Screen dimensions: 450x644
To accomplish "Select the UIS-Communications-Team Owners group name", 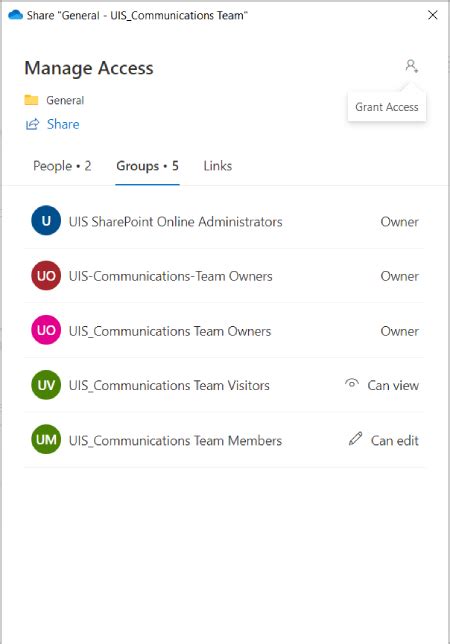I will (x=170, y=276).
